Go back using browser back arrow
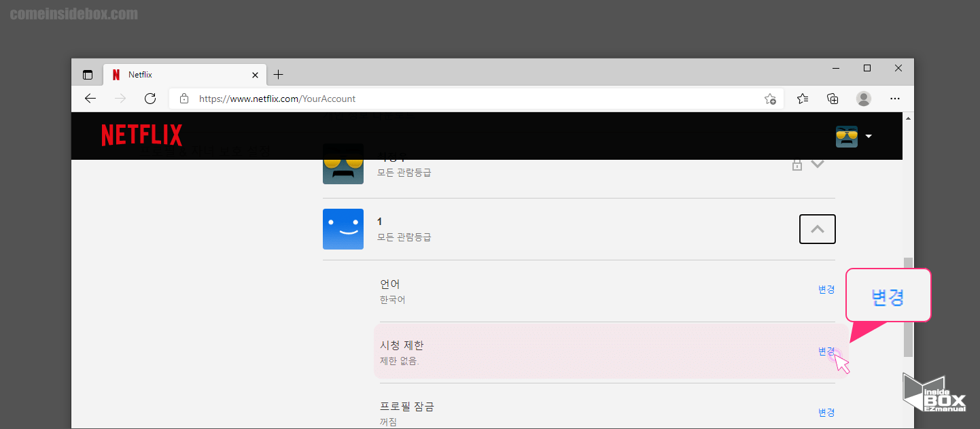Viewport: 980px width, 429px height. 90,99
